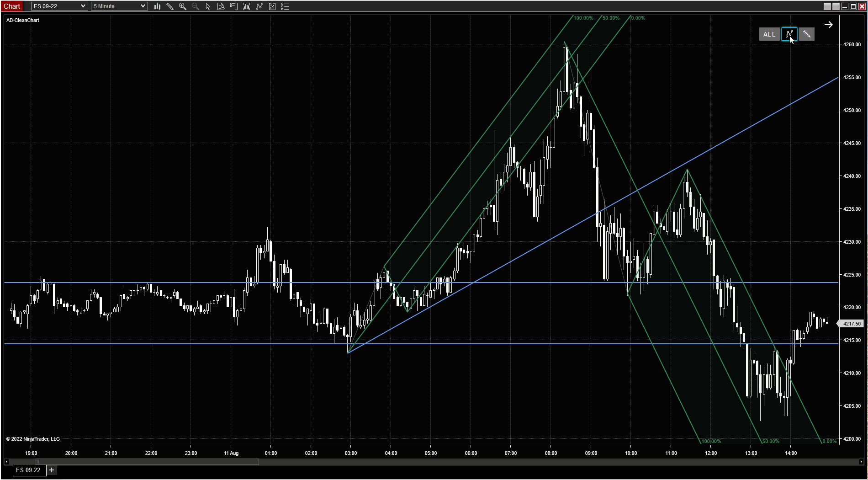
Task: Expand the ES 09-22 instrument dropdown
Action: pos(83,6)
